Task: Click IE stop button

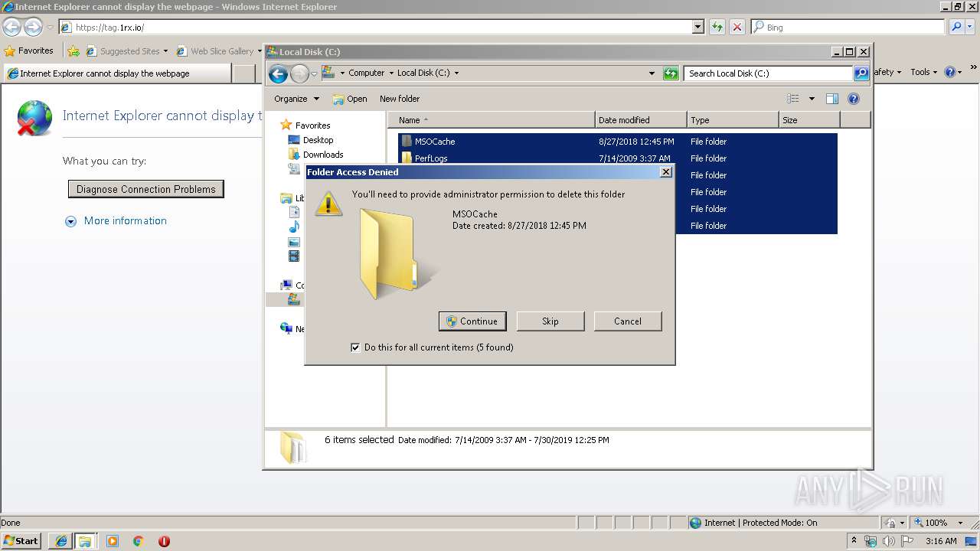Action: tap(737, 28)
